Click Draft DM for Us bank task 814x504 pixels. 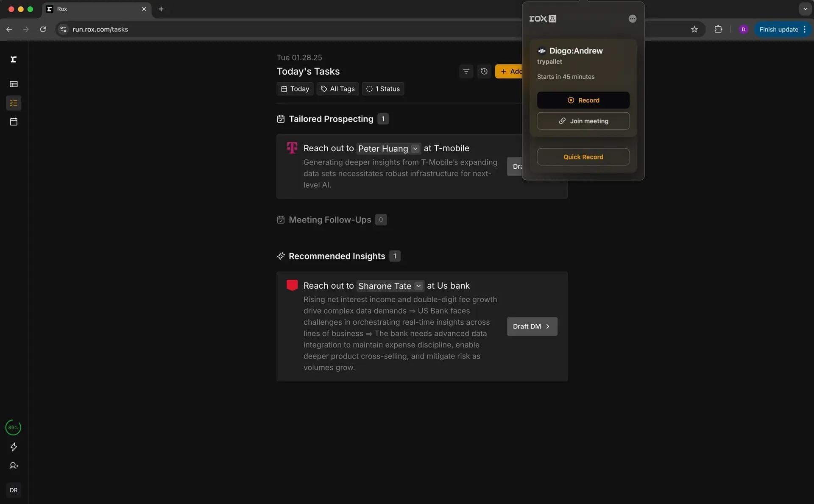point(532,326)
